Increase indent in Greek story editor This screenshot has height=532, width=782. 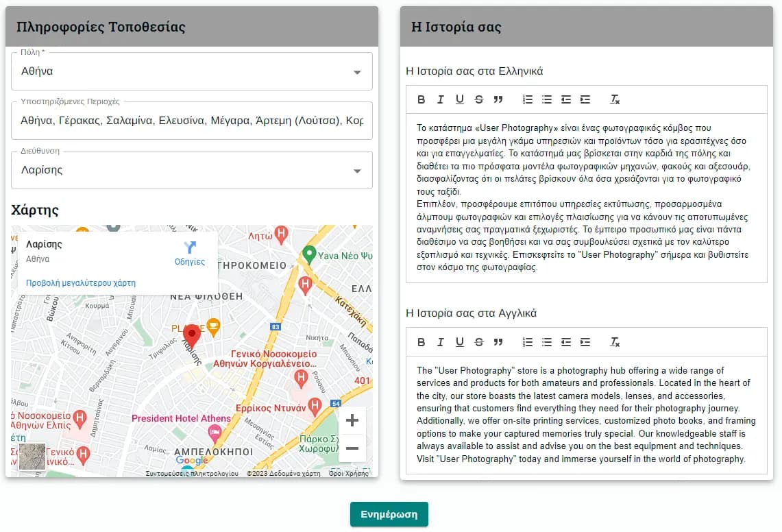coord(585,99)
